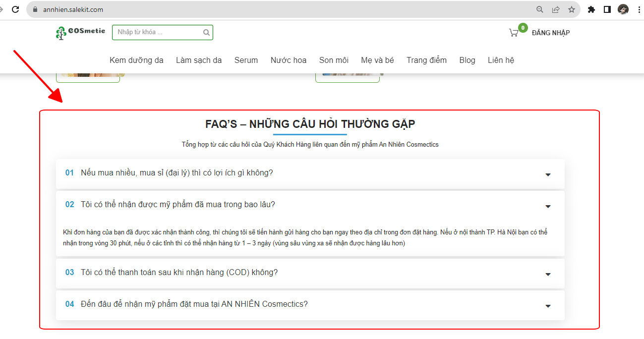The image size is (644, 339).
Task: Click the search magnifier in keyword box
Action: pos(206,33)
